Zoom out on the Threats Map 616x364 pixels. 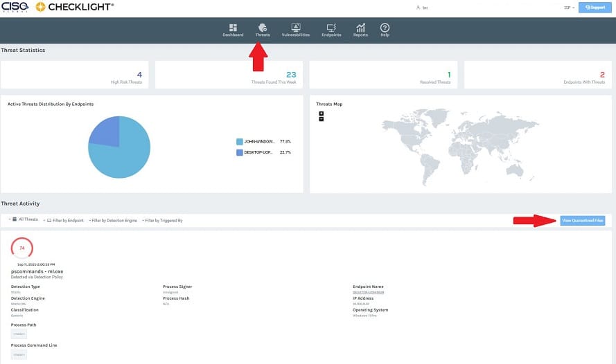(321, 119)
